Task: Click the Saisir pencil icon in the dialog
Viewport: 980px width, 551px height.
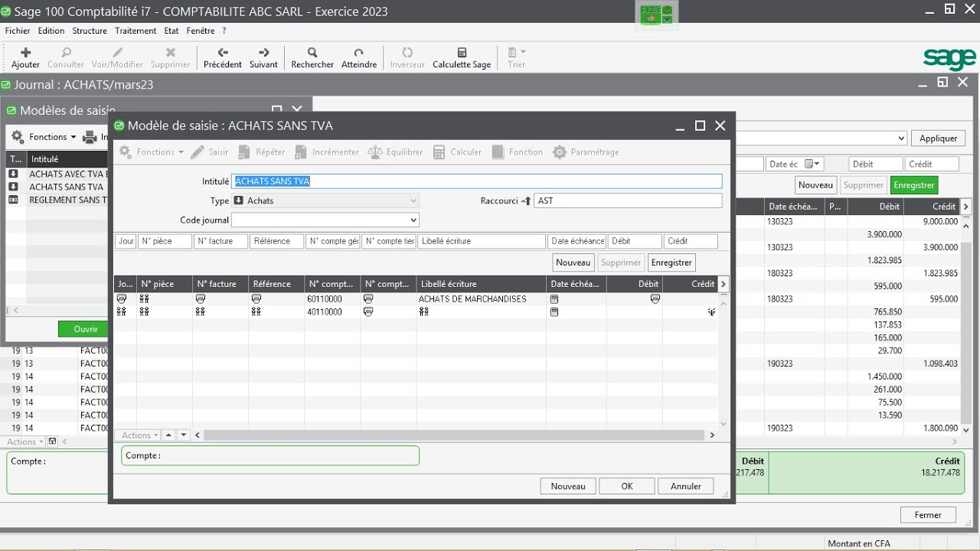Action: (x=198, y=152)
